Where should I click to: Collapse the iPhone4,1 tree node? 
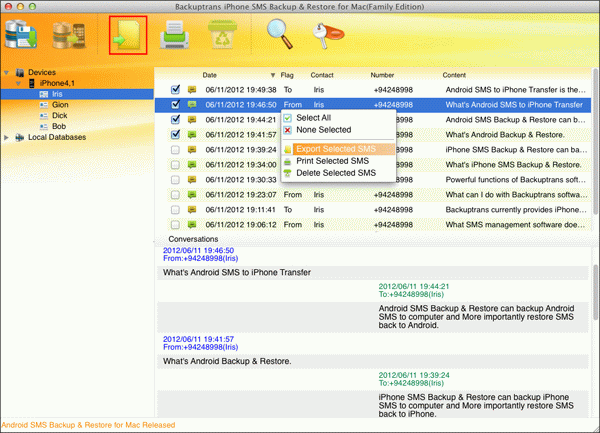tap(18, 83)
